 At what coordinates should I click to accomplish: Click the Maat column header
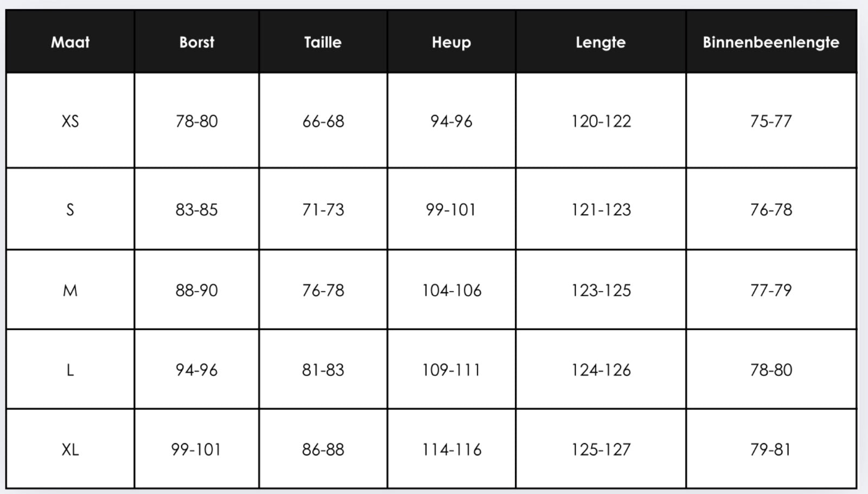pyautogui.click(x=70, y=42)
